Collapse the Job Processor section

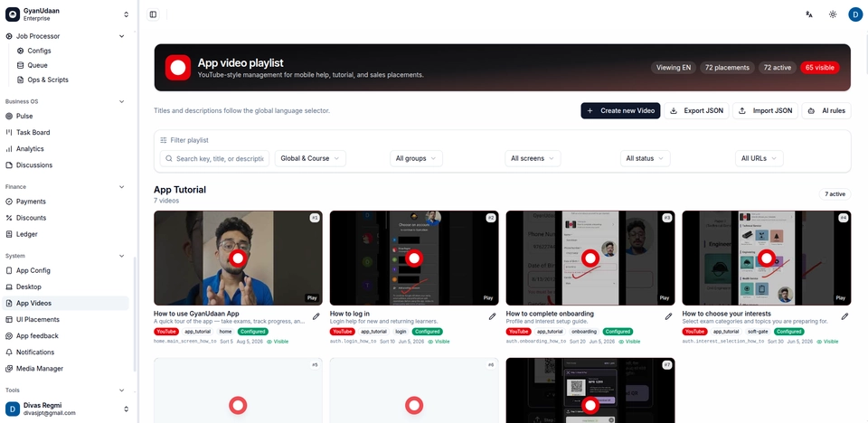click(122, 36)
